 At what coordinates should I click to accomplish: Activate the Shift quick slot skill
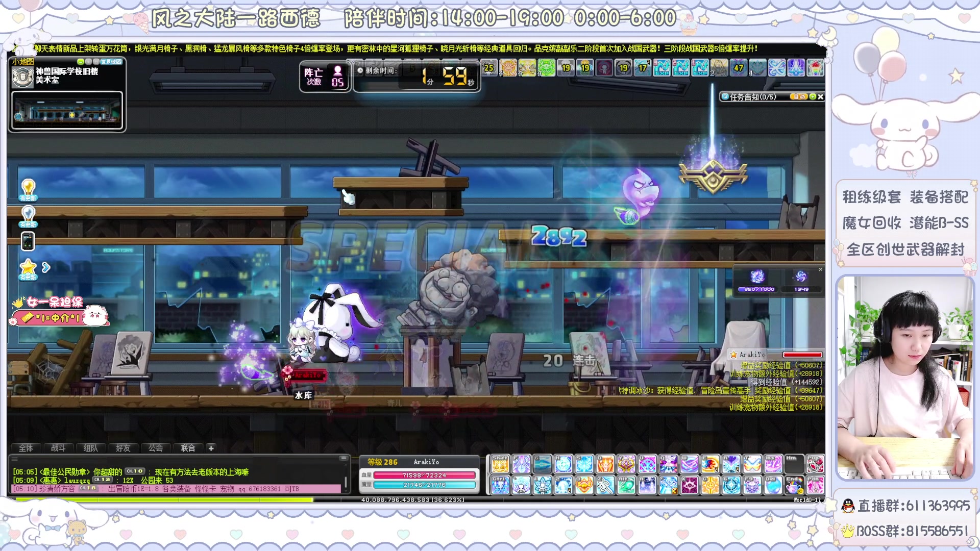pyautogui.click(x=500, y=464)
